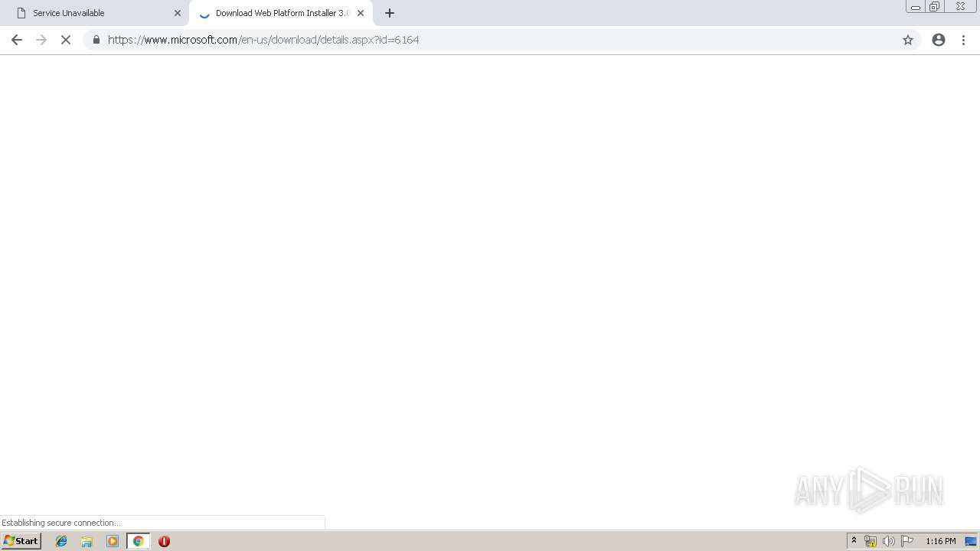Open the Chrome three-dot menu

[x=964, y=40]
